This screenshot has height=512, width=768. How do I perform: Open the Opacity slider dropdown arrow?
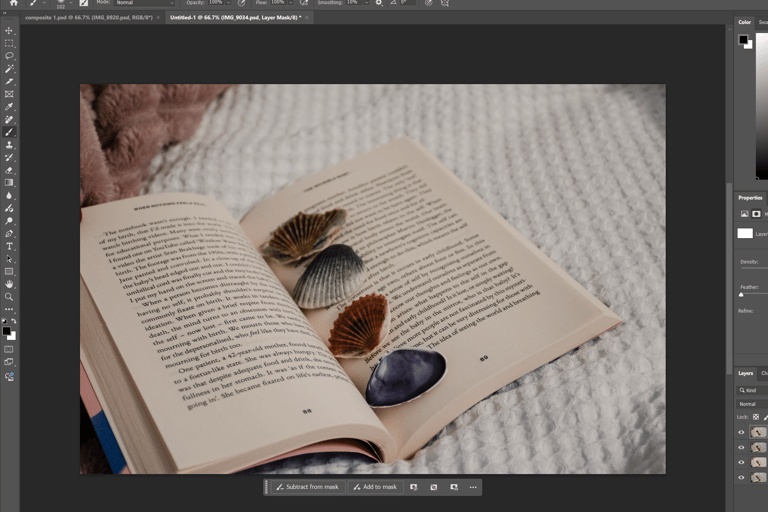pos(228,3)
